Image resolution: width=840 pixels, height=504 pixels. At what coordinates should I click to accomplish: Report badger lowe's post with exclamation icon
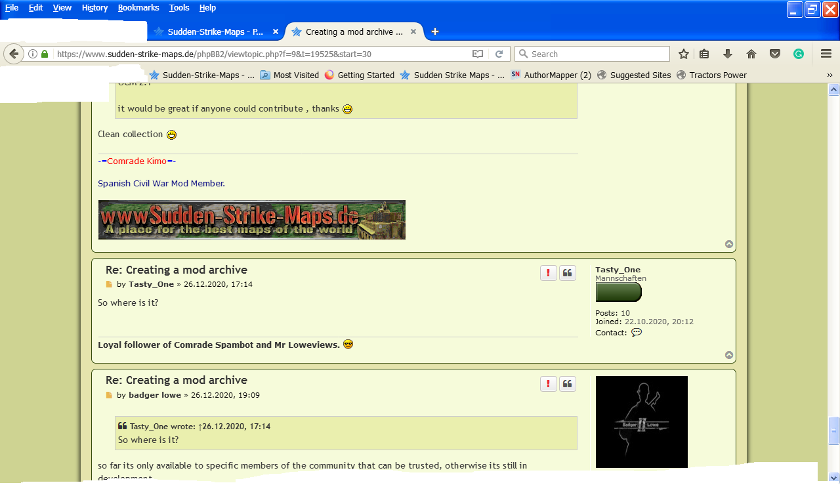coord(549,383)
